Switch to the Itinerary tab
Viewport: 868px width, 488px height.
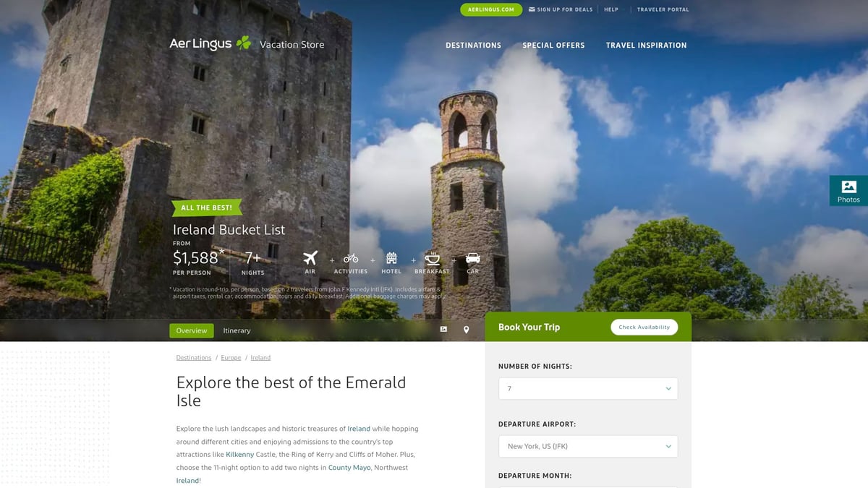(x=237, y=330)
